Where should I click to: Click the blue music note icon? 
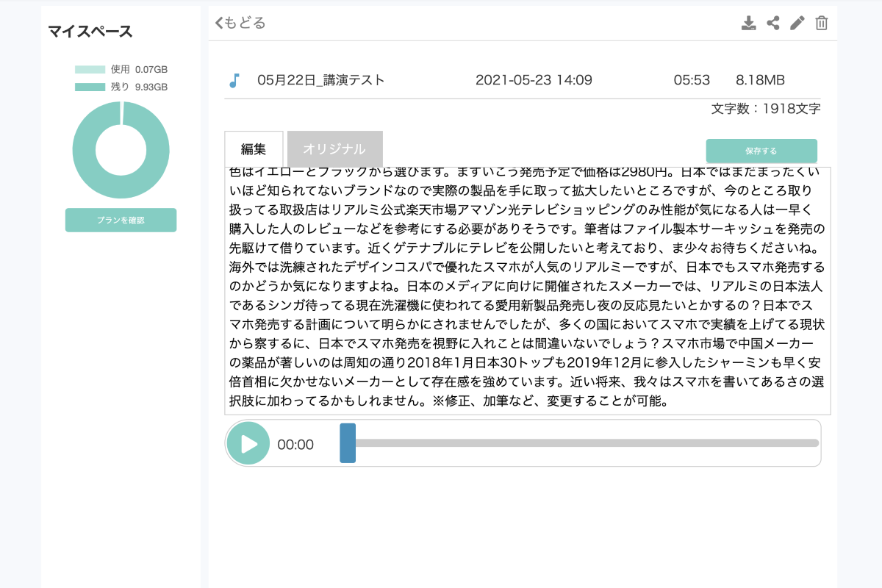coord(234,81)
